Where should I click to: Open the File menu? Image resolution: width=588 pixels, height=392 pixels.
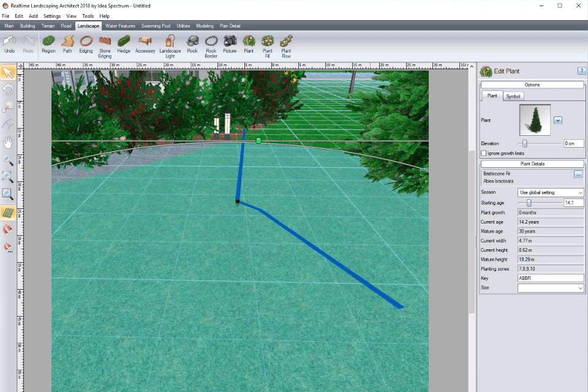(x=6, y=16)
